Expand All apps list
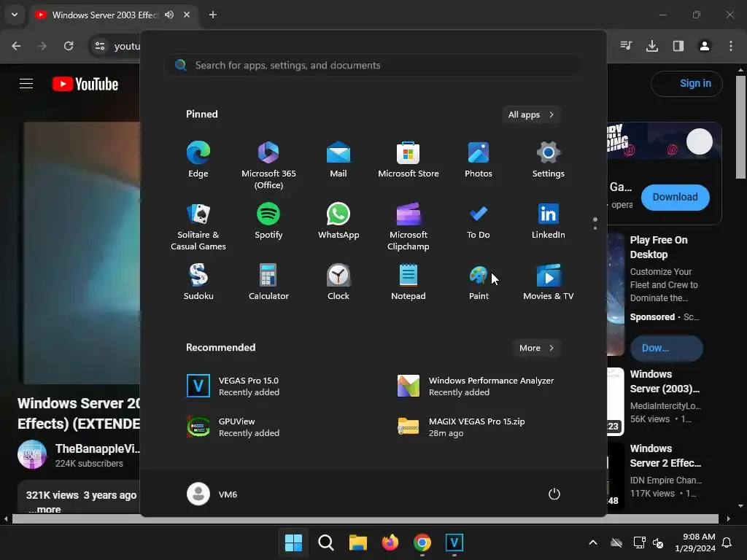This screenshot has width=747, height=560. [531, 114]
